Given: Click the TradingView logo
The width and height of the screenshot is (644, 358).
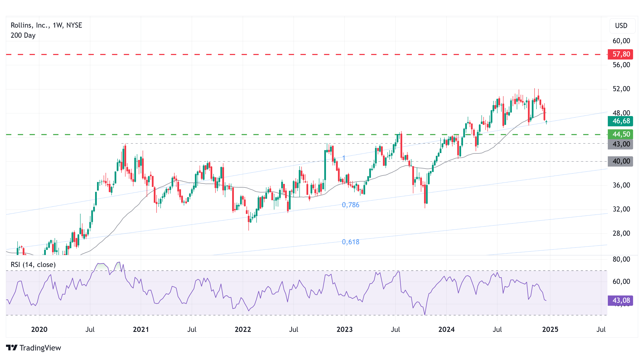Looking at the screenshot, I should tap(33, 348).
